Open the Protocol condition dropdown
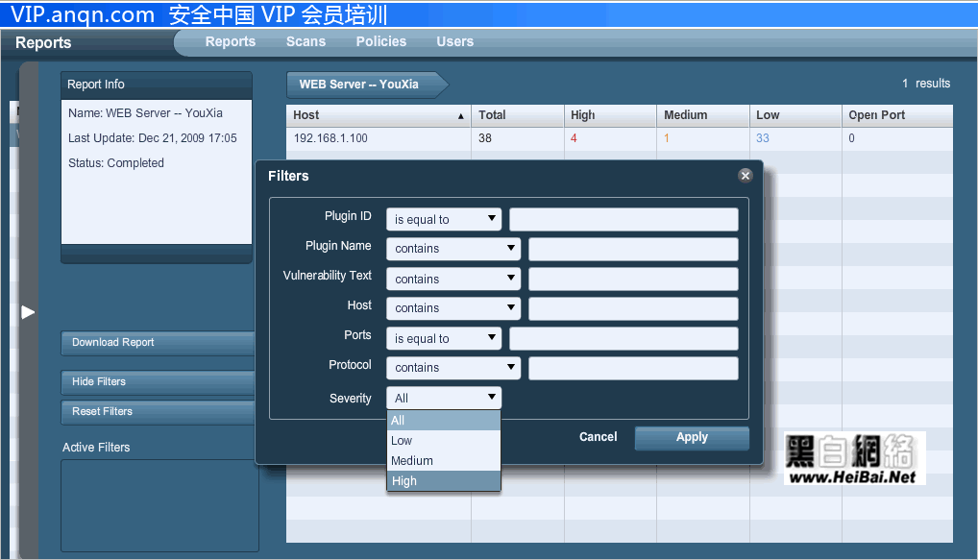The image size is (978, 560). click(452, 368)
